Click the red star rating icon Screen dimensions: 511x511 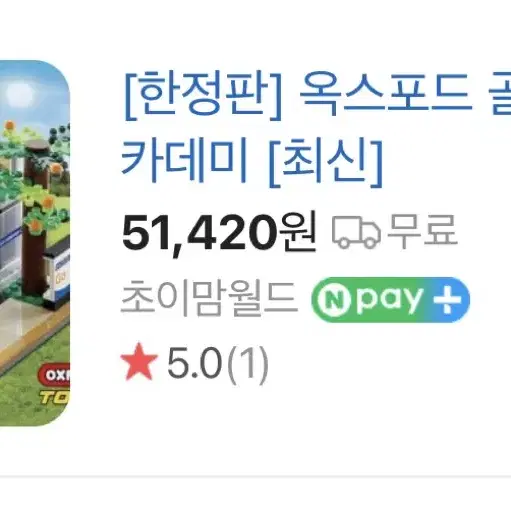139,362
